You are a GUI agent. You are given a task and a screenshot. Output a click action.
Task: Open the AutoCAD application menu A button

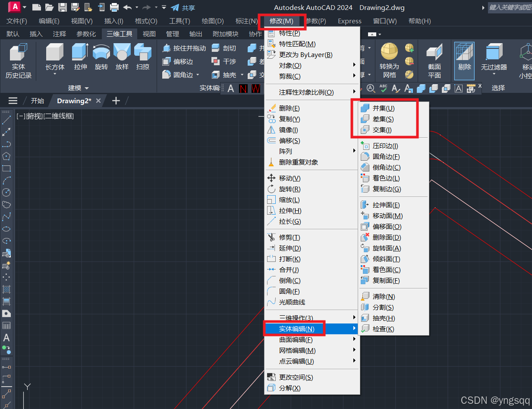click(x=15, y=7)
